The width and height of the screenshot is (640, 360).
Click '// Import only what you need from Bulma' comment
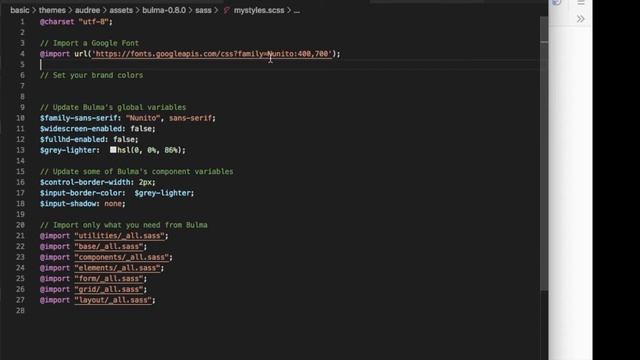tap(124, 225)
